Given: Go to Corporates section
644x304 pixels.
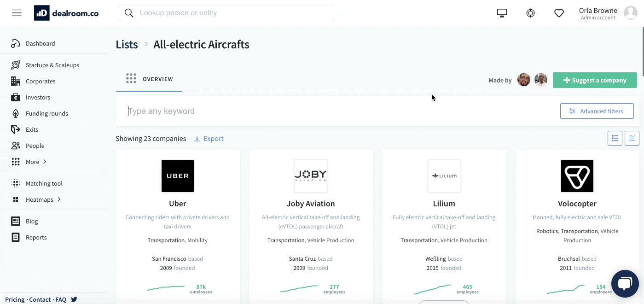Looking at the screenshot, I should pos(41,81).
